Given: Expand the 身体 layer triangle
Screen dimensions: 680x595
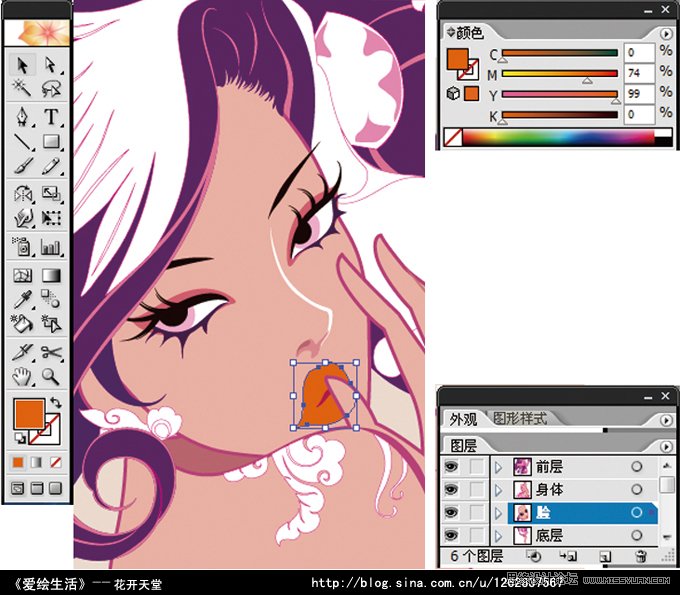Looking at the screenshot, I should (x=498, y=490).
